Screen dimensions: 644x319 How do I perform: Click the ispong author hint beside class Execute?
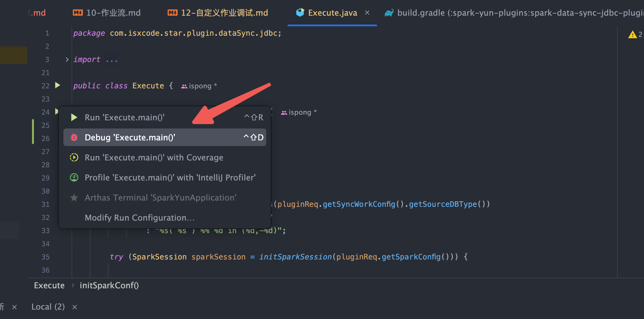[x=199, y=86]
